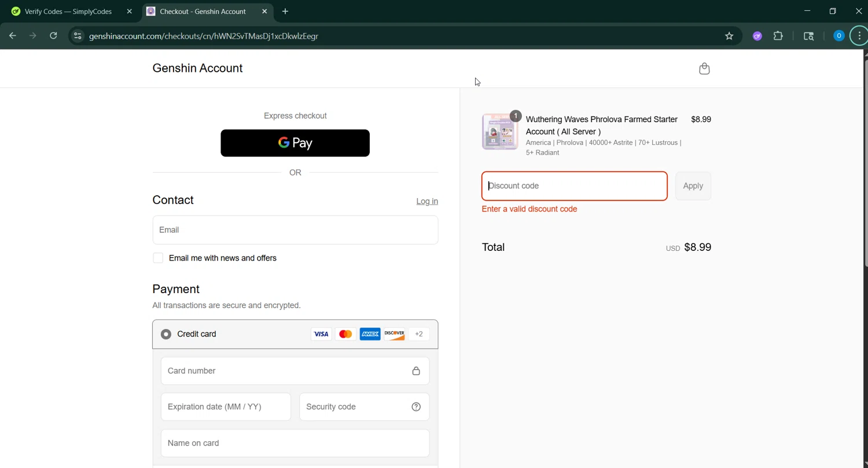Click the security code help question icon
868x468 pixels.
[x=416, y=407]
